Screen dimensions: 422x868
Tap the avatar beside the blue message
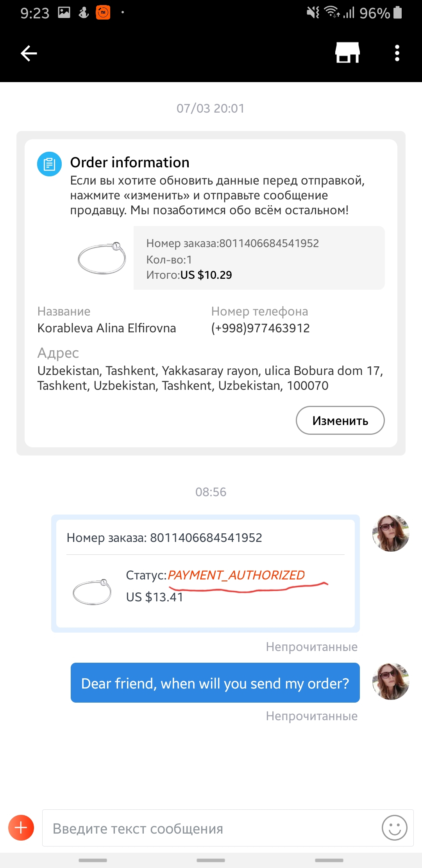click(390, 681)
